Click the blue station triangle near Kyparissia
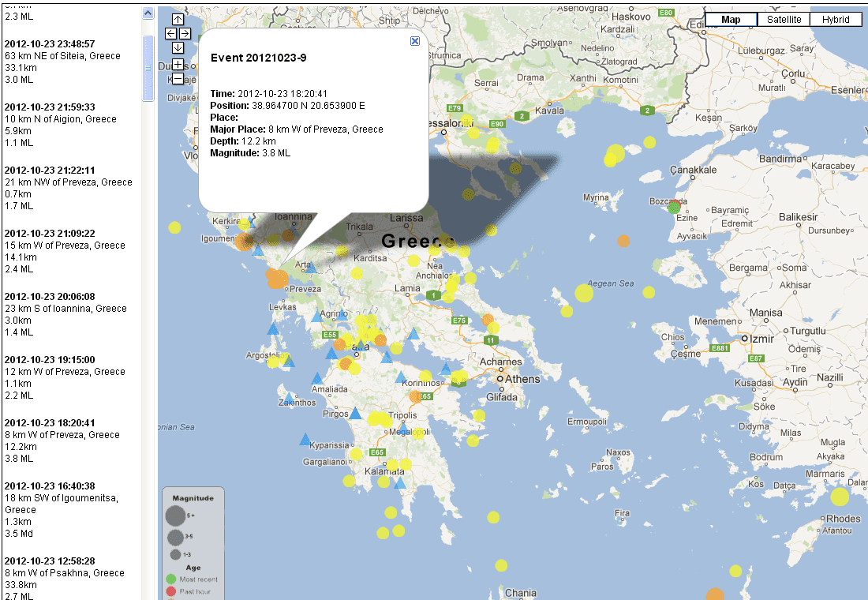This screenshot has height=600, width=868. [x=305, y=440]
